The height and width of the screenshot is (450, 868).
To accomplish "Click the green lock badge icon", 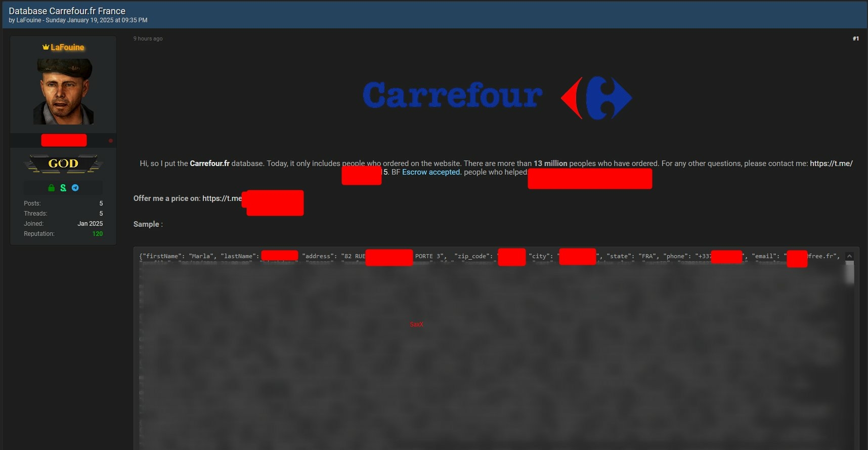I will coord(51,188).
